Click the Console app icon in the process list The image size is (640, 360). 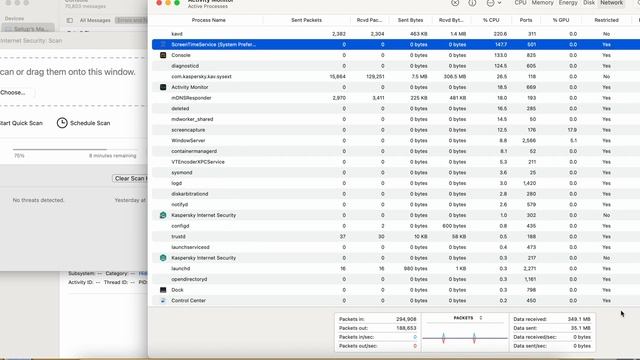[x=163, y=55]
